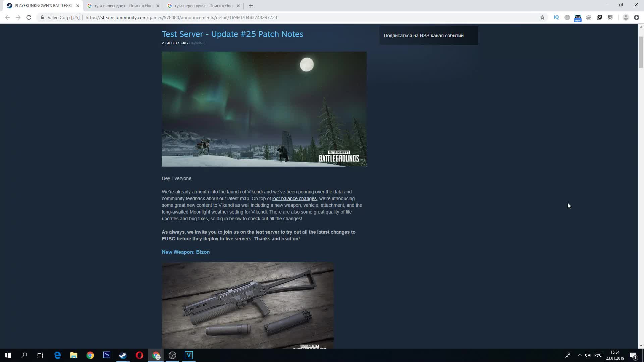Viewport: 644px width, 362px height.
Task: Open Windows taskbar search
Action: (24, 355)
